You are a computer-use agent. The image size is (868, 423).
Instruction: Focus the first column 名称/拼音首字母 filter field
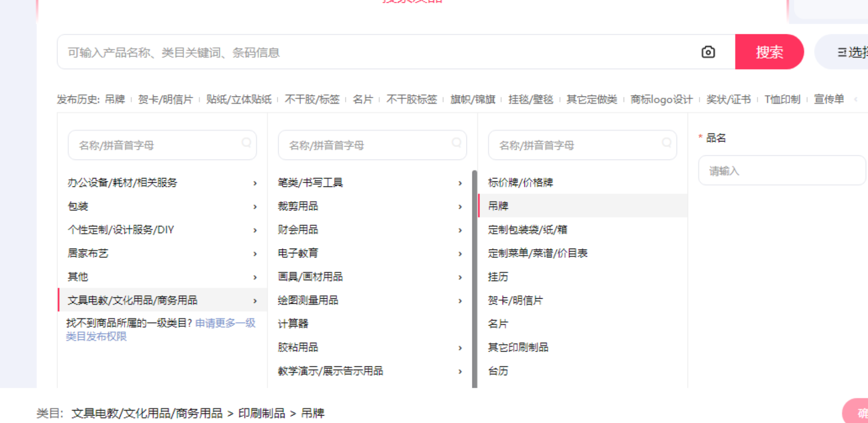coord(162,145)
